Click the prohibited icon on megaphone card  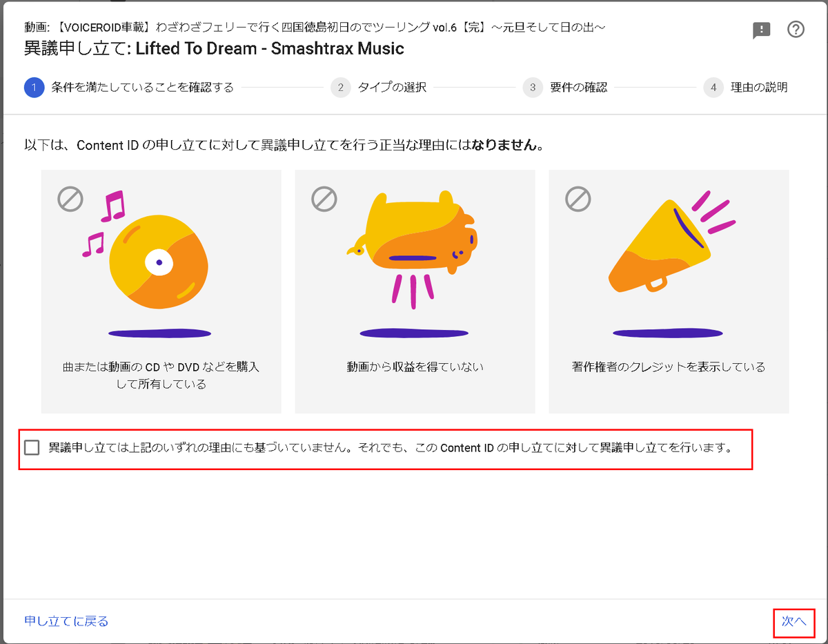tap(578, 199)
